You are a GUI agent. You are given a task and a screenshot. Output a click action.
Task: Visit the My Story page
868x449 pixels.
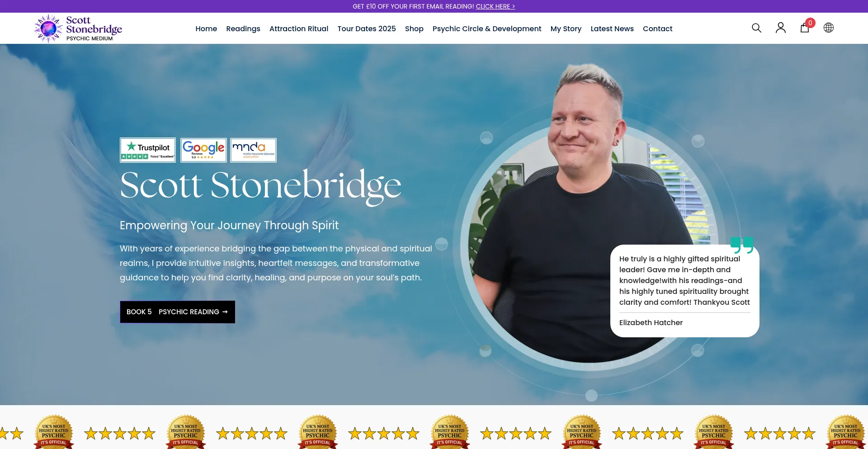pos(566,28)
